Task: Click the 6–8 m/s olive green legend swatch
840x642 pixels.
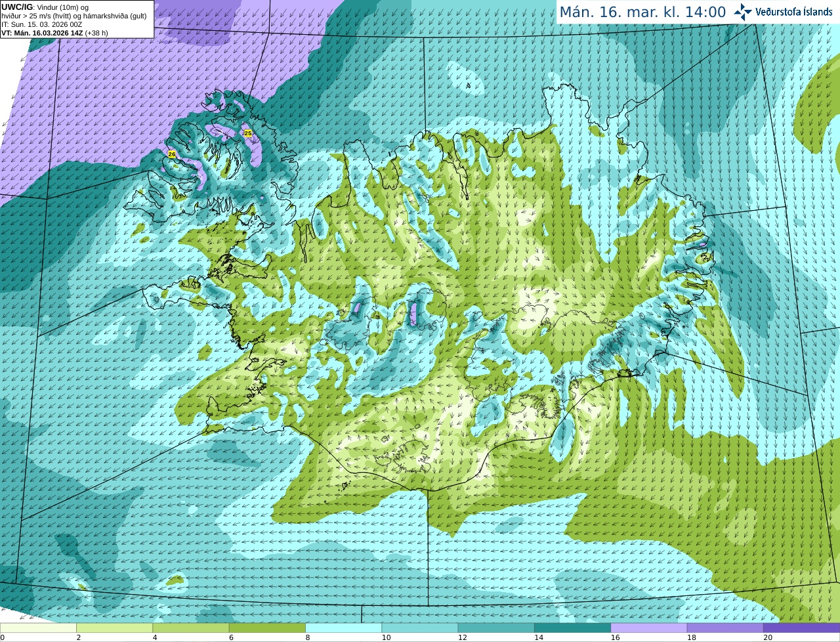Action: point(267,628)
